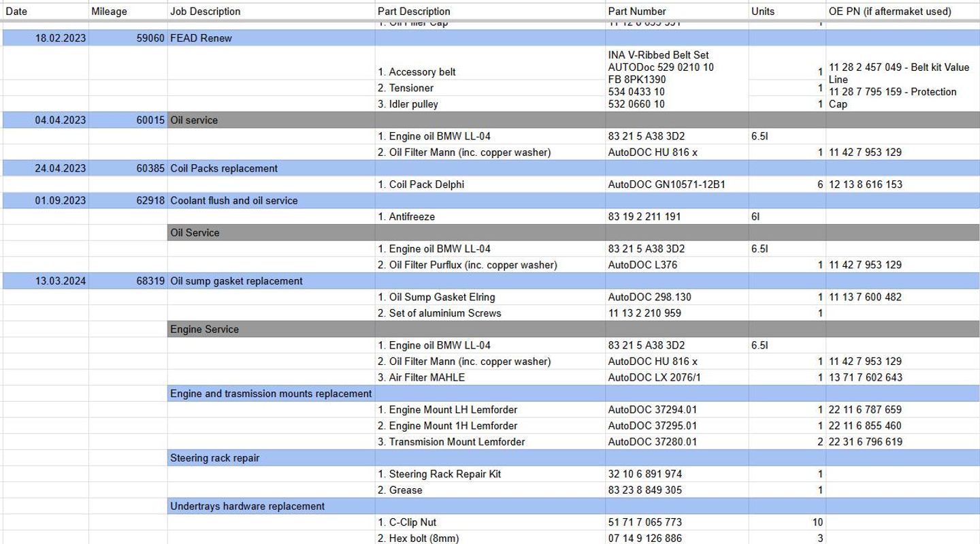This screenshot has height=544, width=980.
Task: Click the Coil Packs replacement cell
Action: 224,168
